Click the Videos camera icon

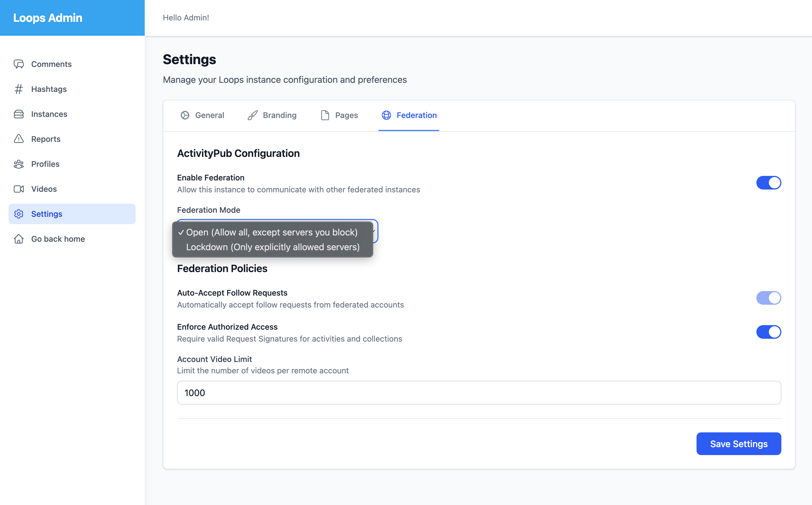(x=19, y=189)
